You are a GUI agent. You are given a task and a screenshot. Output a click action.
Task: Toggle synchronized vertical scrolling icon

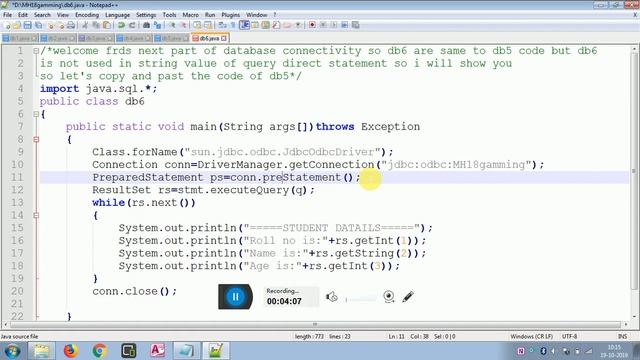coord(197,25)
